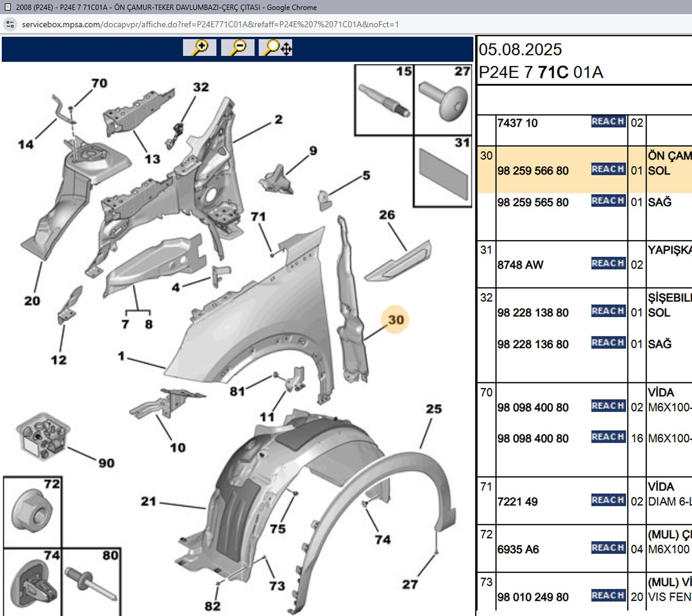Select the zoom and pan magnifier tool

tap(275, 48)
